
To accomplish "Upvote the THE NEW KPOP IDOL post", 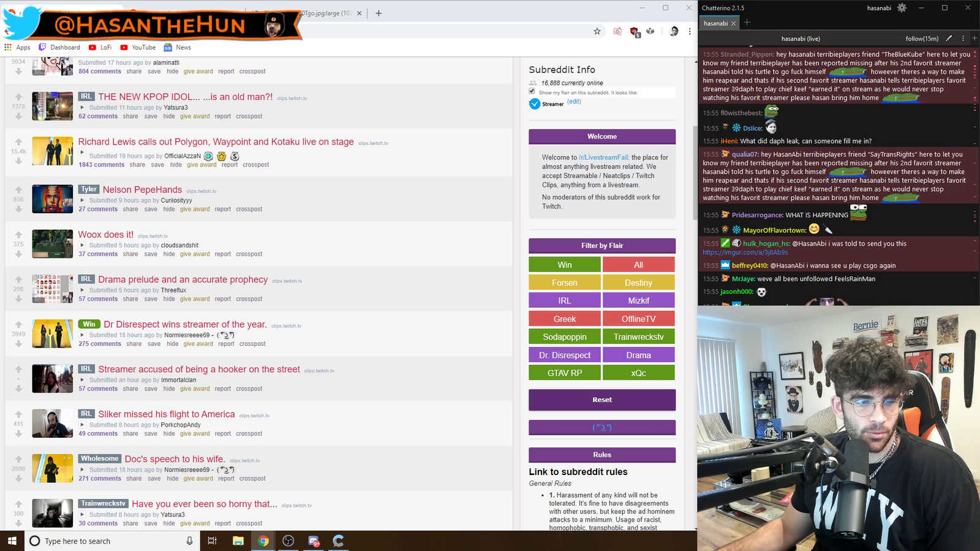I will click(18, 97).
